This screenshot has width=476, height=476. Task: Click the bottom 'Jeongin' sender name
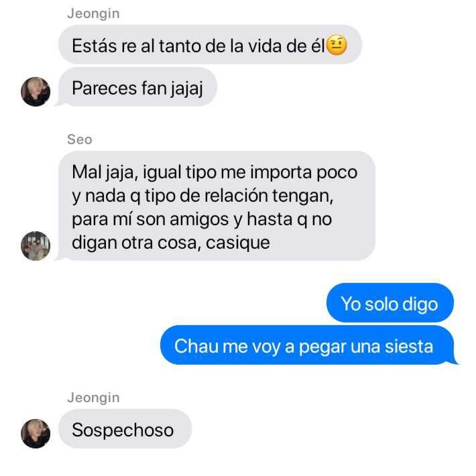(x=93, y=398)
